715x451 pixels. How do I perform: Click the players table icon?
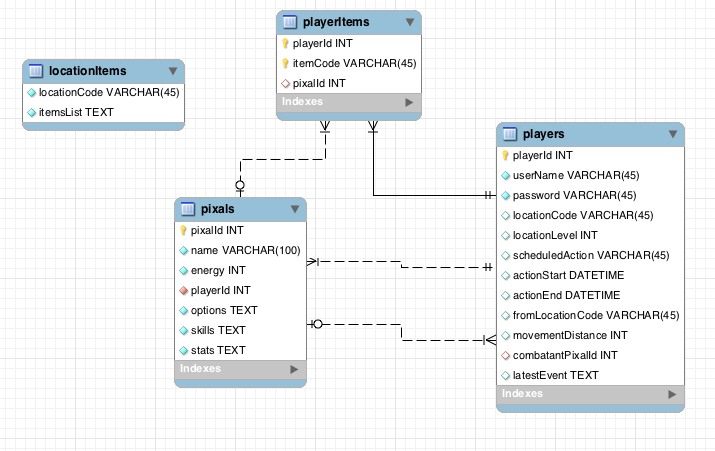(509, 134)
